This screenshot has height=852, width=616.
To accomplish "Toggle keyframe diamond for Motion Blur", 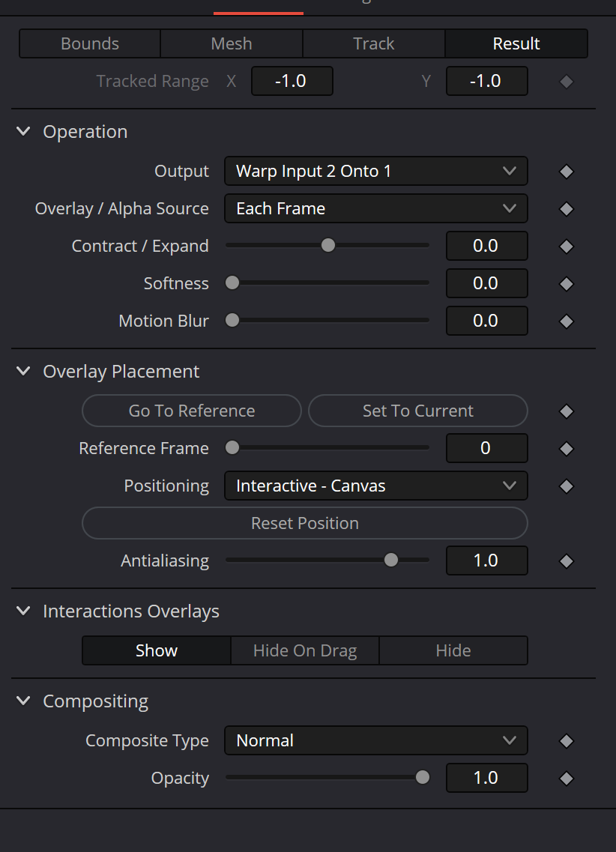I will [x=566, y=321].
